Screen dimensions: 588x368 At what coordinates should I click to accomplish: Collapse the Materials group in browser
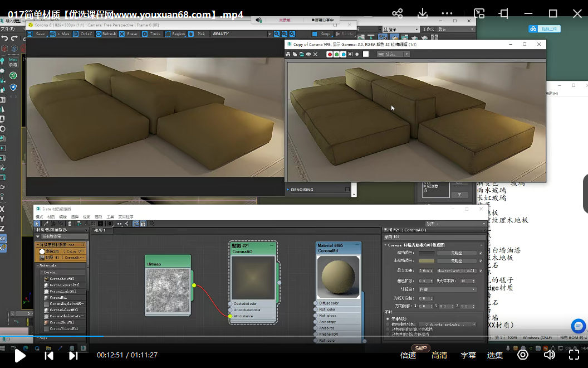click(38, 265)
